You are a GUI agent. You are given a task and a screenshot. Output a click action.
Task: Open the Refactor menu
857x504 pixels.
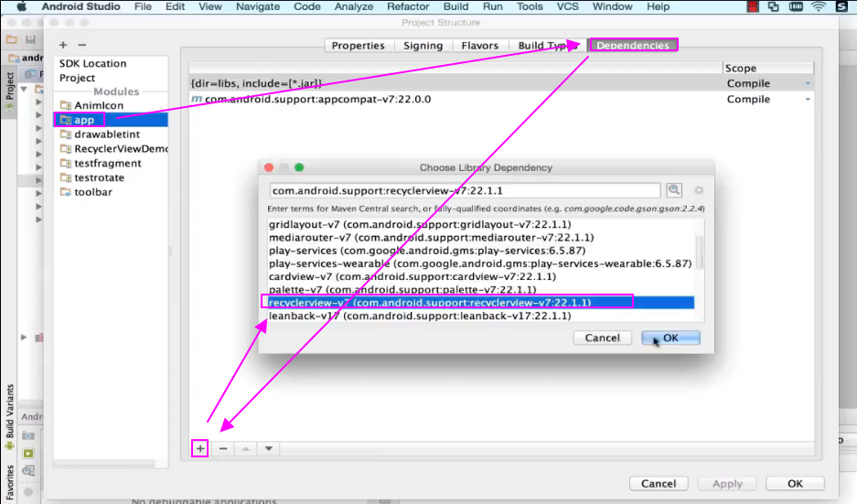[408, 6]
